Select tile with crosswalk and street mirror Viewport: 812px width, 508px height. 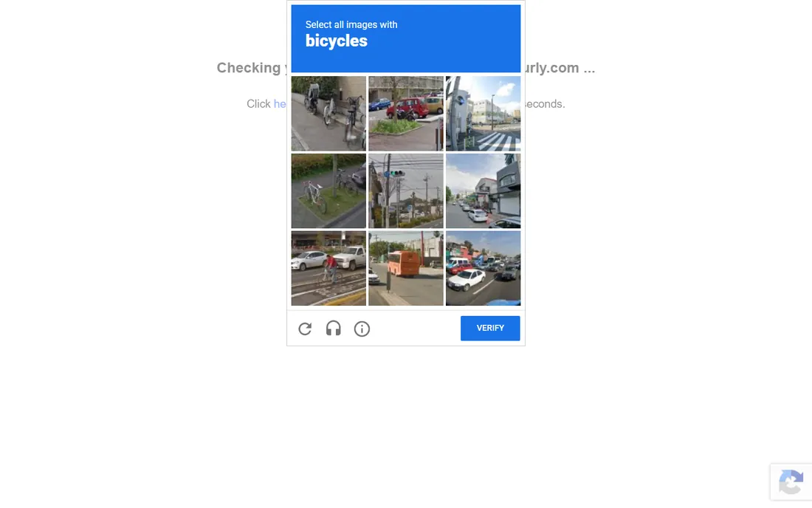click(484, 114)
